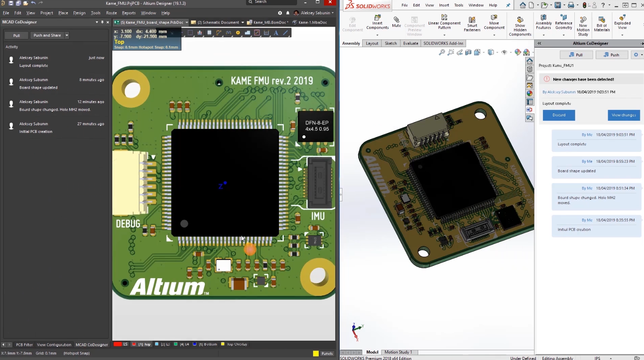Viewport: 644px width, 360px height.
Task: Toggle the LS layer set red indicator
Action: click(118, 344)
